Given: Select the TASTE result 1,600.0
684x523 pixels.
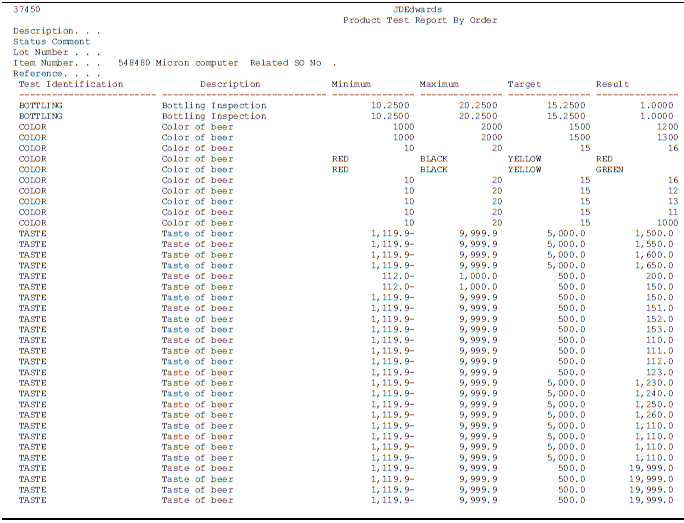Looking at the screenshot, I should point(654,255).
